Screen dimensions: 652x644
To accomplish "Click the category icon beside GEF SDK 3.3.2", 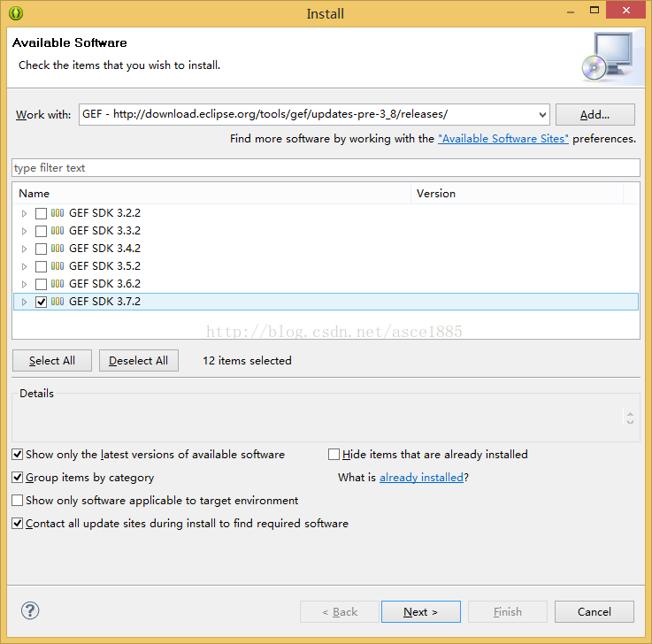I will pos(58,231).
